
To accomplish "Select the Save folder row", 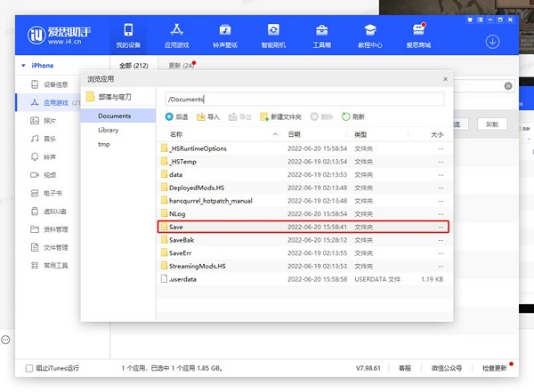I will point(303,227).
